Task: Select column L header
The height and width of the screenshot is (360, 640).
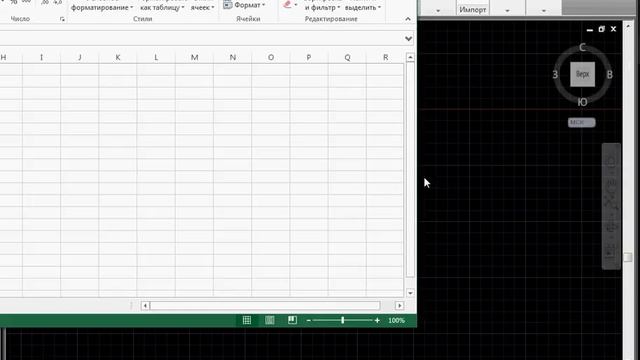Action: [x=156, y=58]
